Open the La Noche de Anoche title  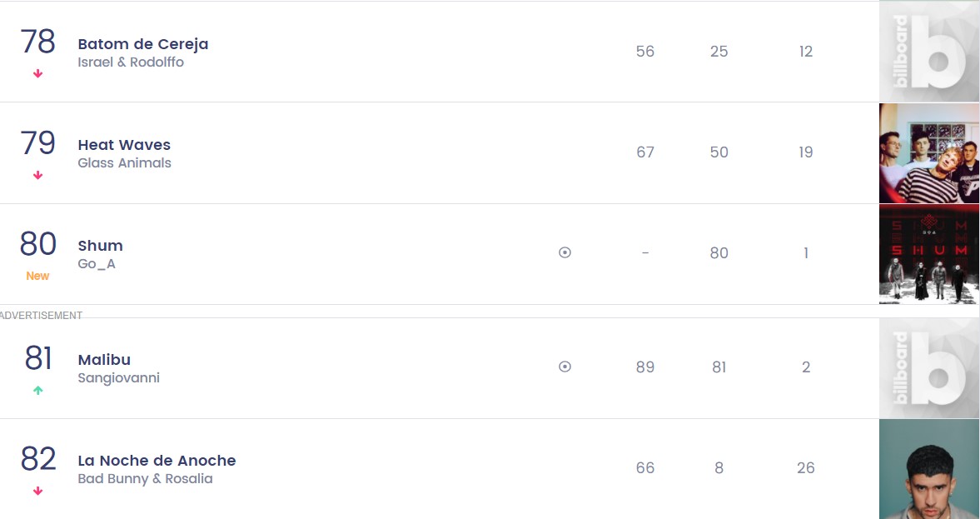157,461
